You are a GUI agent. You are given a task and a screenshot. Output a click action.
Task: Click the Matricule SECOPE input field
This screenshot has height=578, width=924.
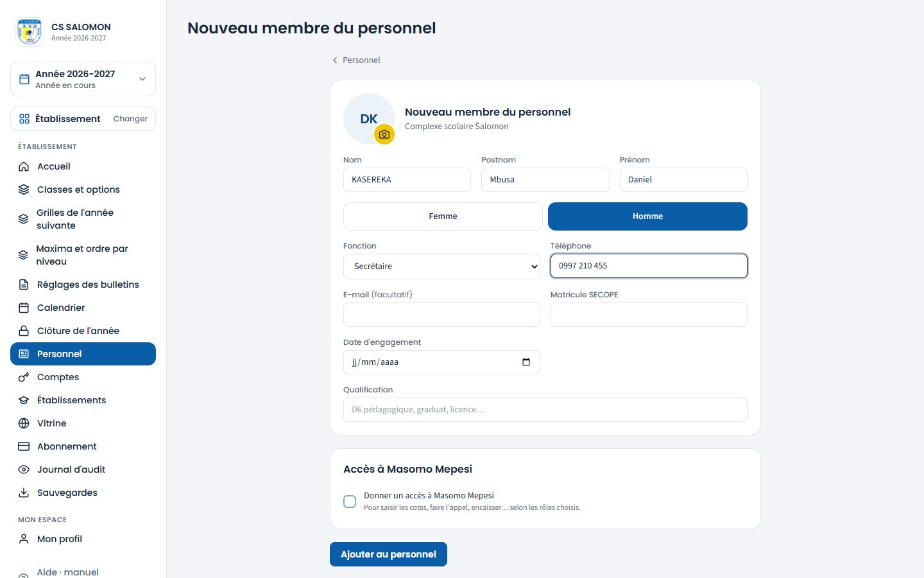649,315
